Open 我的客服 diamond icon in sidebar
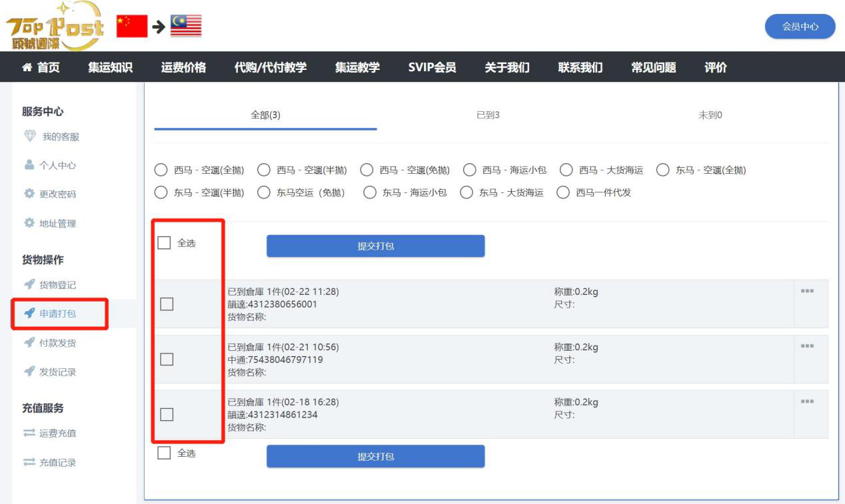The height and width of the screenshot is (504, 845). click(x=30, y=136)
